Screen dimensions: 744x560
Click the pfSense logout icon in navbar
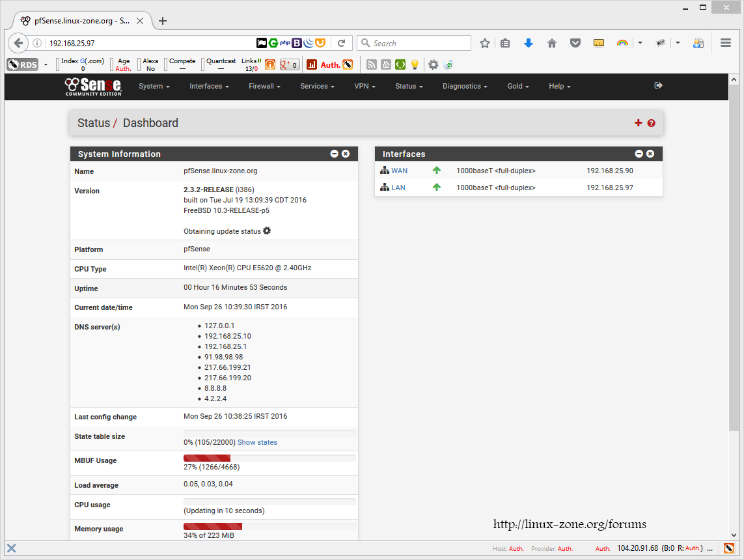(658, 85)
